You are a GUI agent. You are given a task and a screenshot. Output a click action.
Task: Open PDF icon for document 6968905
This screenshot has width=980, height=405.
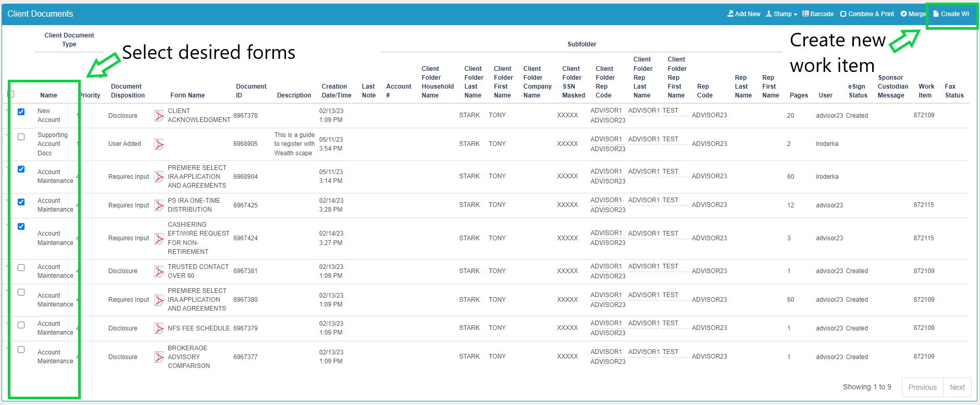(159, 144)
